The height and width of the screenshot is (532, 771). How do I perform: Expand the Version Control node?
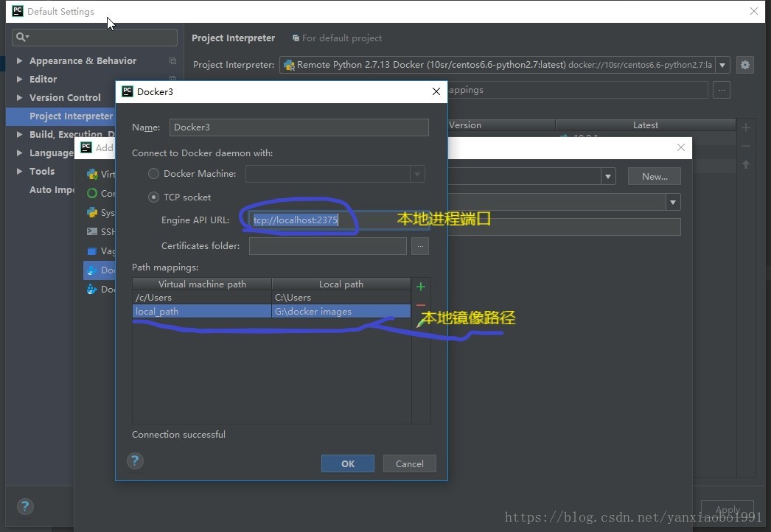click(19, 97)
